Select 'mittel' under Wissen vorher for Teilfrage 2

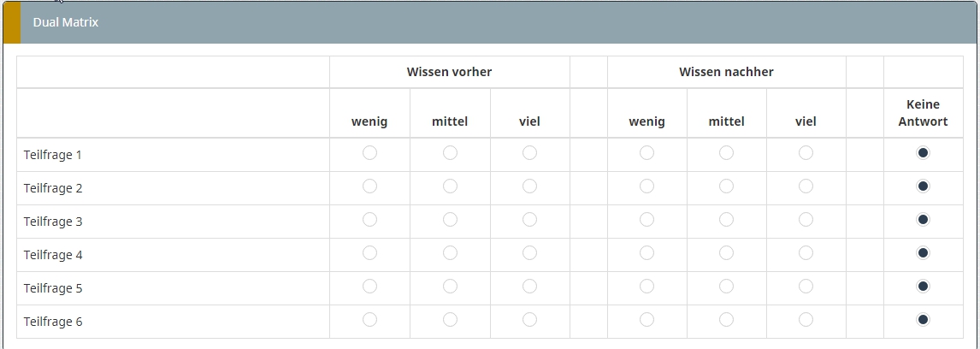(x=449, y=186)
